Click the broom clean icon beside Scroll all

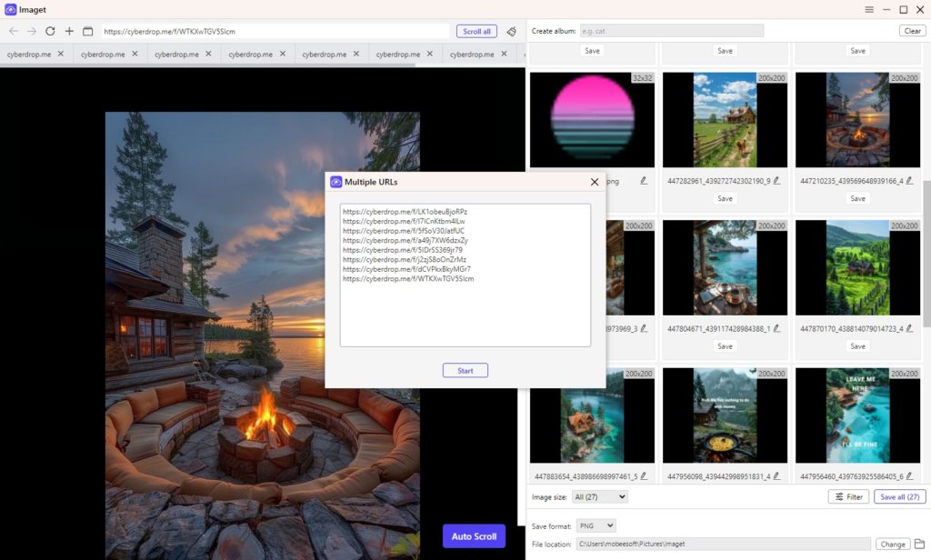point(511,31)
